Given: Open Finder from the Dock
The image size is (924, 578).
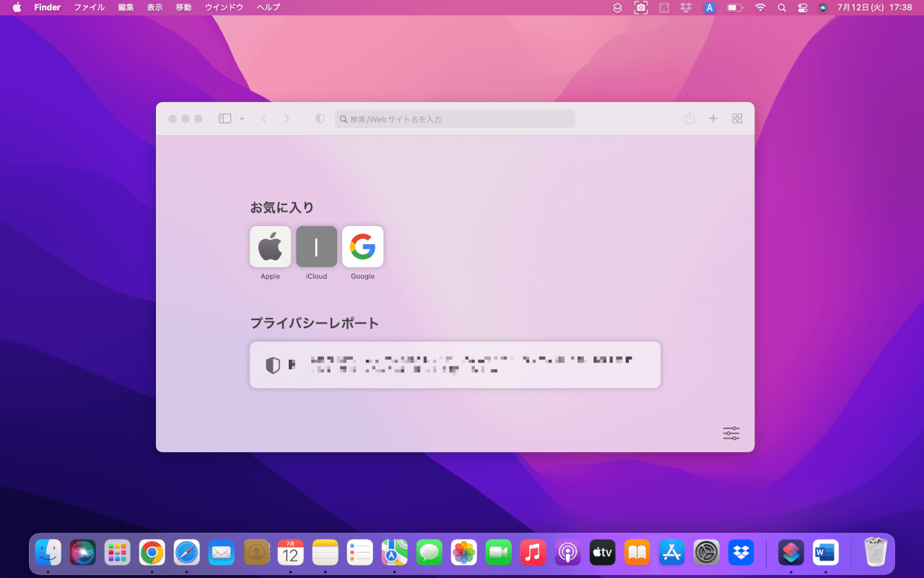Looking at the screenshot, I should point(48,553).
